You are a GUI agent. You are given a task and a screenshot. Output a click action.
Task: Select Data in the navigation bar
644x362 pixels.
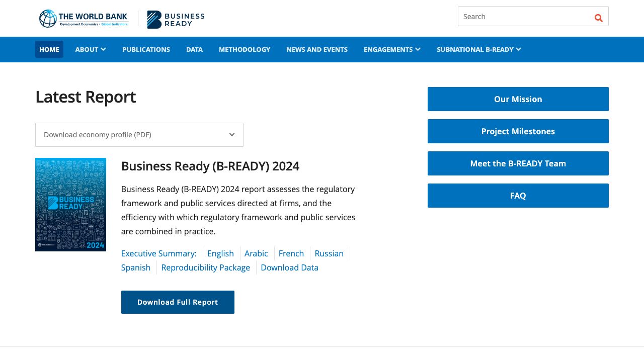tap(194, 49)
